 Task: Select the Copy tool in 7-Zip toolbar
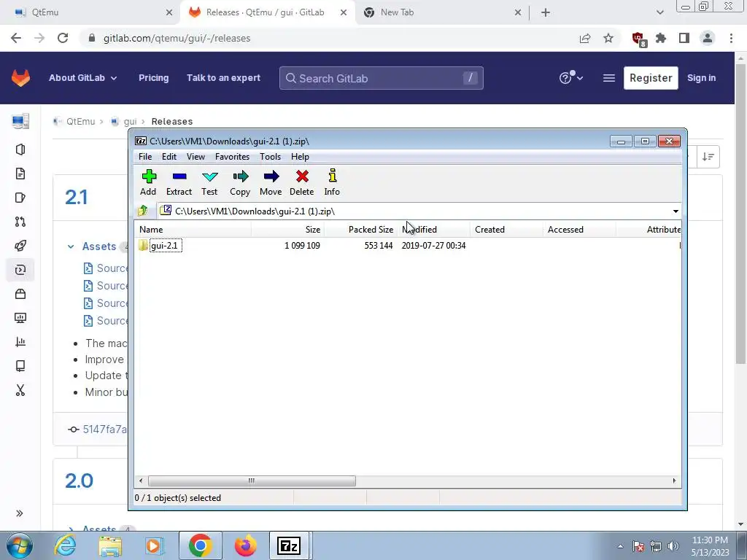[239, 182]
